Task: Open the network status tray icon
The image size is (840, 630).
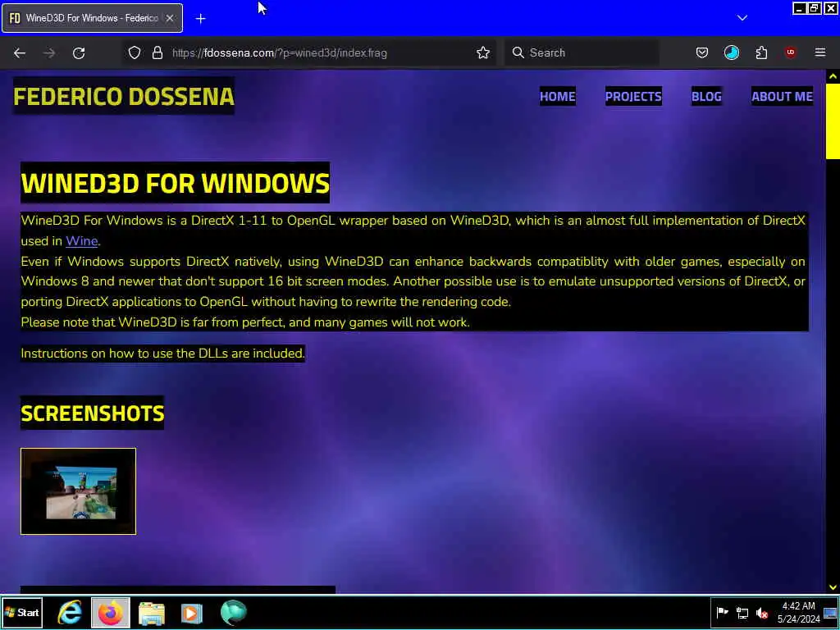Action: point(742,612)
